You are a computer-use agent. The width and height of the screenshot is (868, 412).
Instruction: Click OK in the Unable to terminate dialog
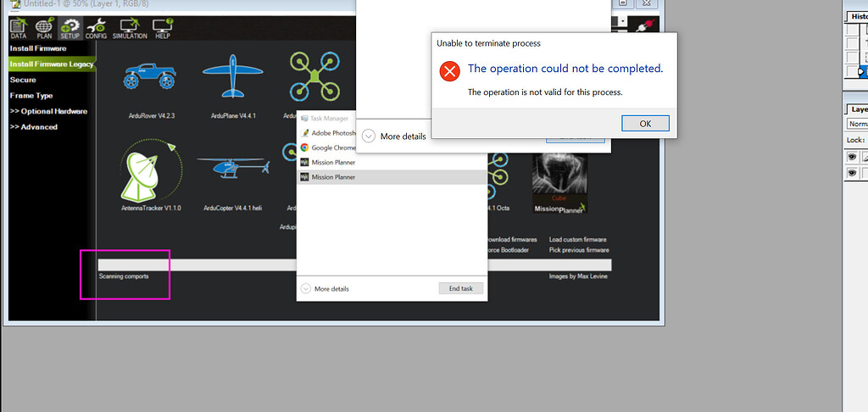645,124
